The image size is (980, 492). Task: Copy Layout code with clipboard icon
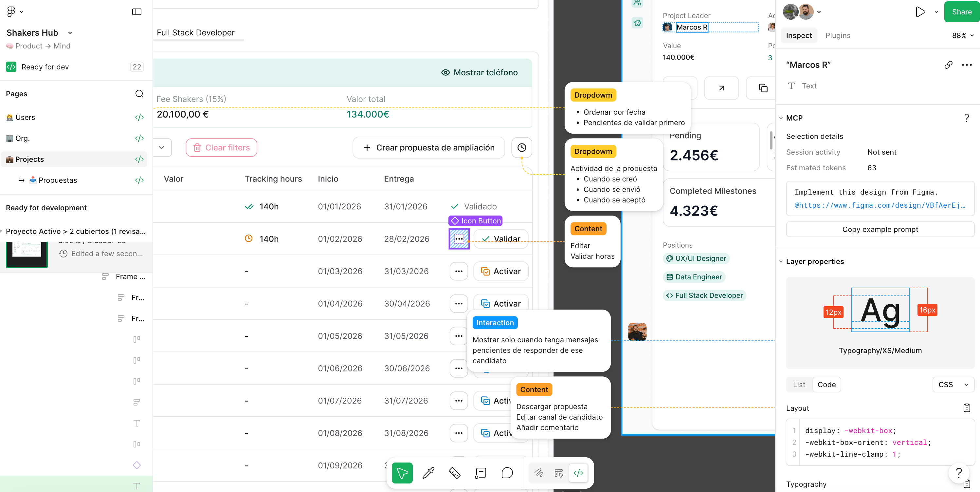coord(967,408)
